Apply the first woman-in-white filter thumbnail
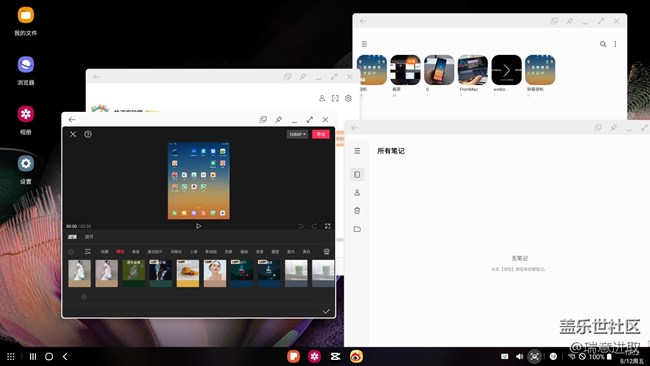Screen dimensions: 650x366 coord(79,273)
